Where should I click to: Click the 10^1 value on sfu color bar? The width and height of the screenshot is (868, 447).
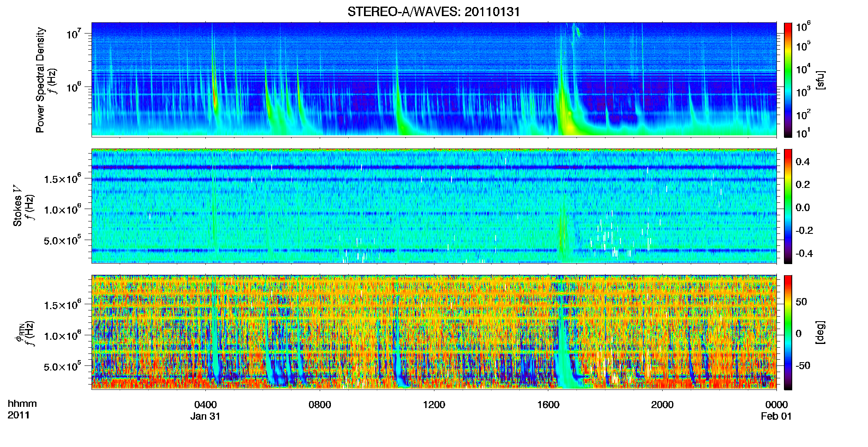click(x=803, y=132)
